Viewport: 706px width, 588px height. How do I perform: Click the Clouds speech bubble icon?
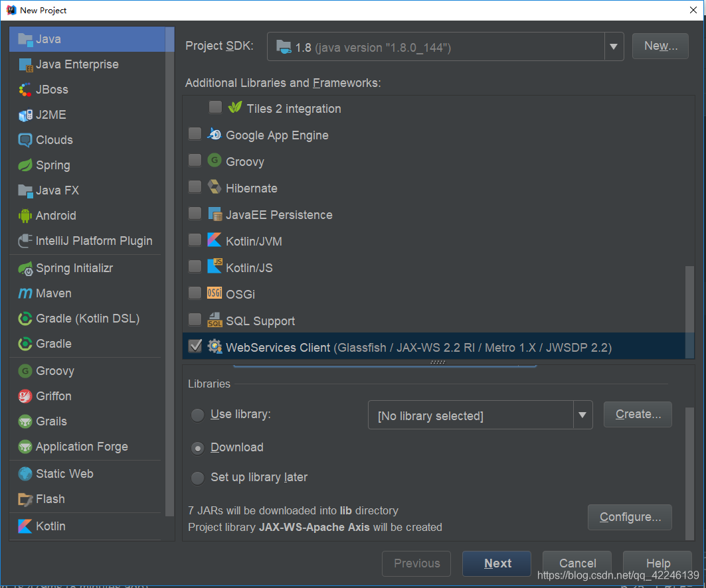tap(25, 140)
